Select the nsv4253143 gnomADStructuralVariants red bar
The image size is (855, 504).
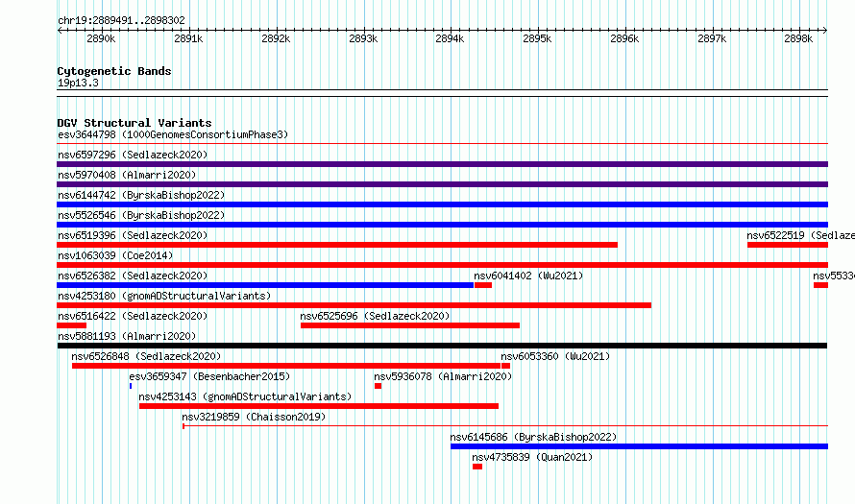(x=319, y=406)
